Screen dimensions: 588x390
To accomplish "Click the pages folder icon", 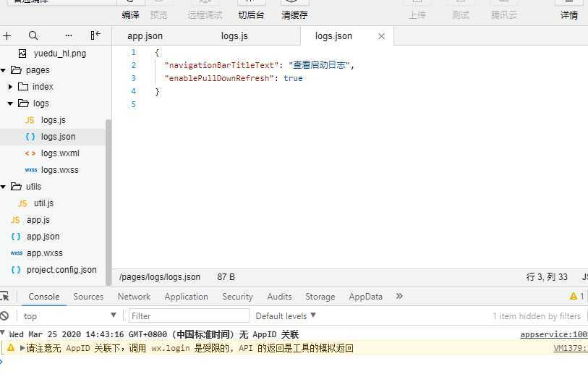I will tap(16, 69).
